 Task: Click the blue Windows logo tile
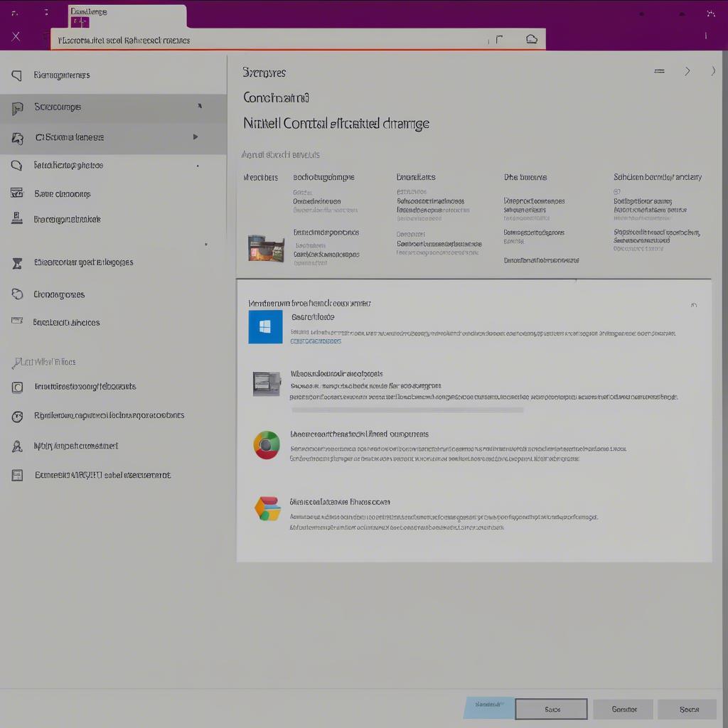click(x=265, y=327)
